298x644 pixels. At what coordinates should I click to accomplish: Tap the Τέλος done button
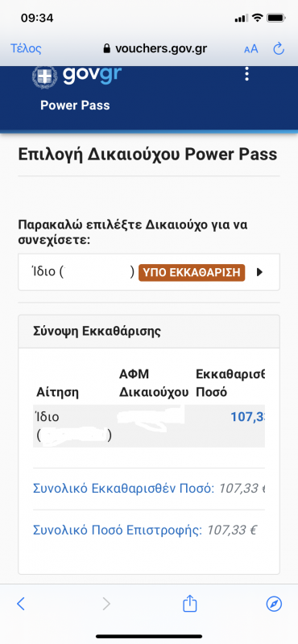coord(26,49)
